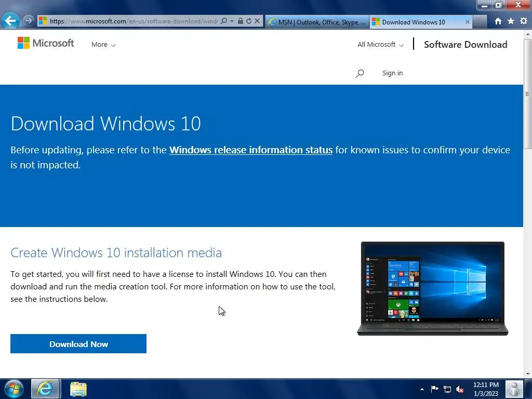The width and height of the screenshot is (532, 399).
Task: Click the Windows 10 laptop image
Action: click(x=433, y=289)
